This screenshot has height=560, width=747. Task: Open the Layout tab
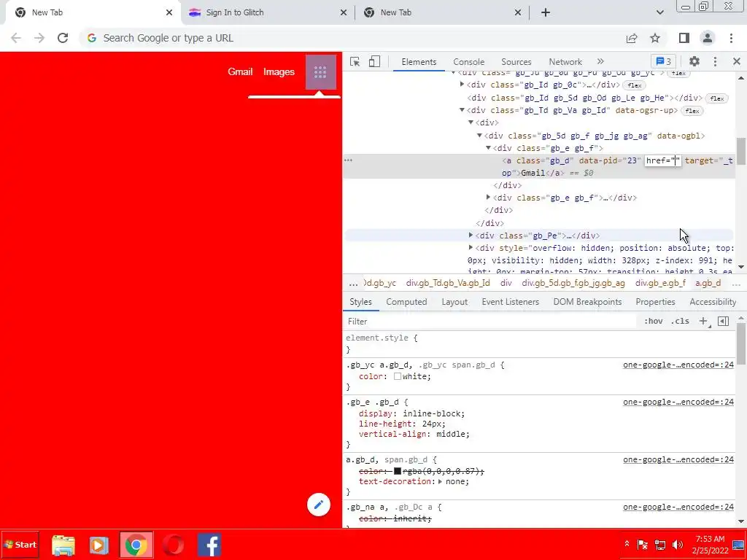454,302
